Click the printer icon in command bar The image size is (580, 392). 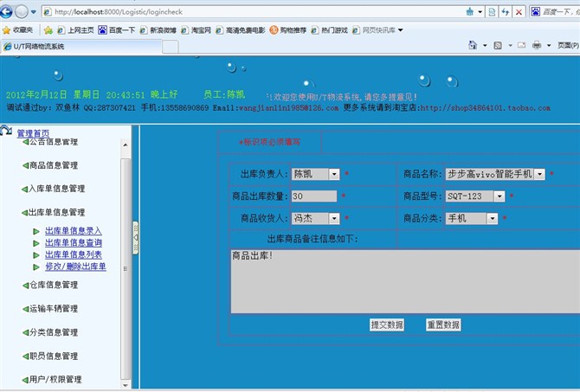tap(537, 46)
